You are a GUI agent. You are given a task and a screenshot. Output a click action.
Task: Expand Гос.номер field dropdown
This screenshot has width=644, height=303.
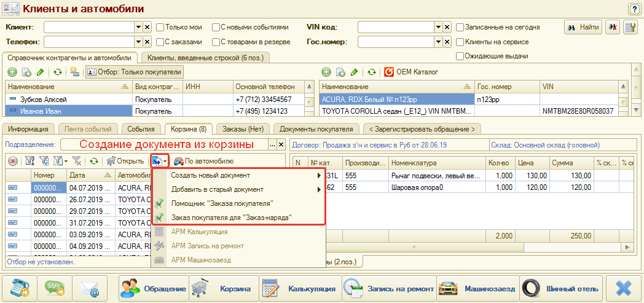click(439, 42)
